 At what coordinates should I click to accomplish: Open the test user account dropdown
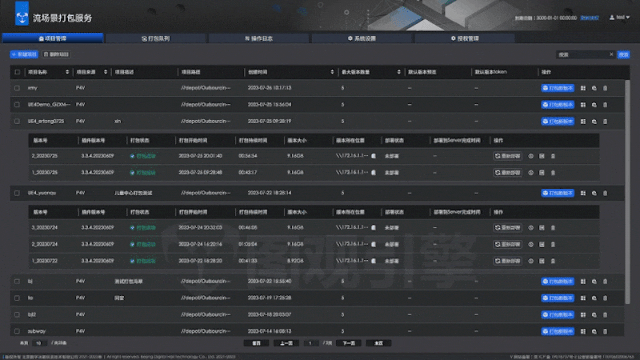pos(620,18)
